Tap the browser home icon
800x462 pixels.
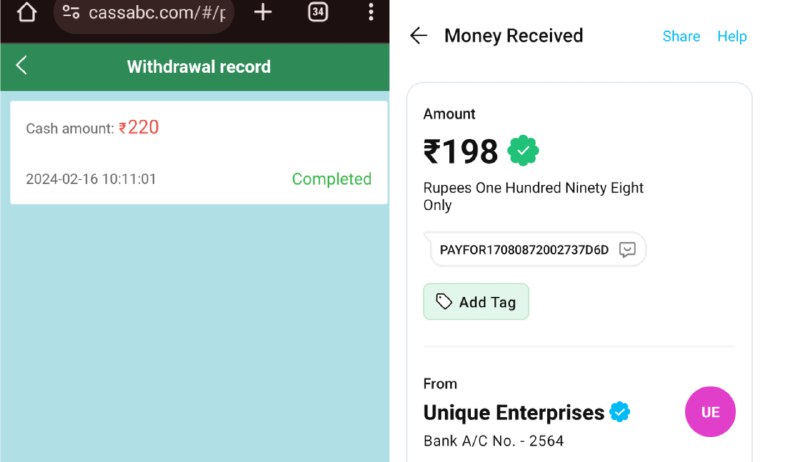(x=27, y=12)
